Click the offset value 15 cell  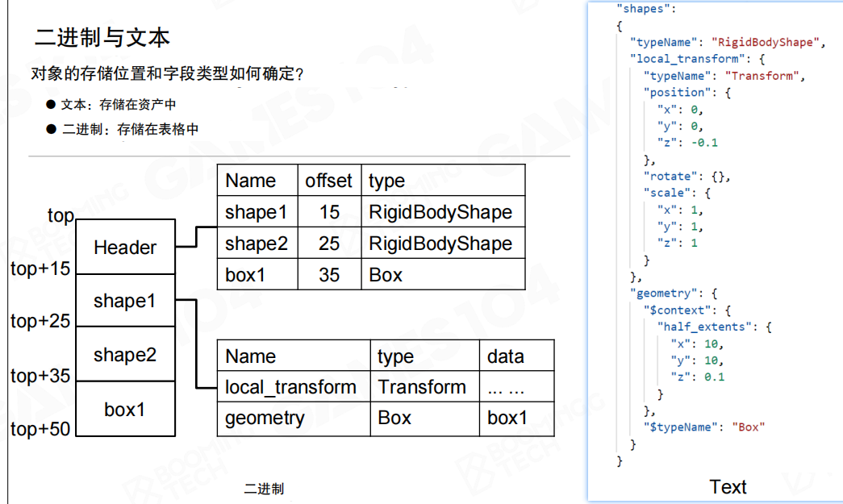click(x=329, y=212)
